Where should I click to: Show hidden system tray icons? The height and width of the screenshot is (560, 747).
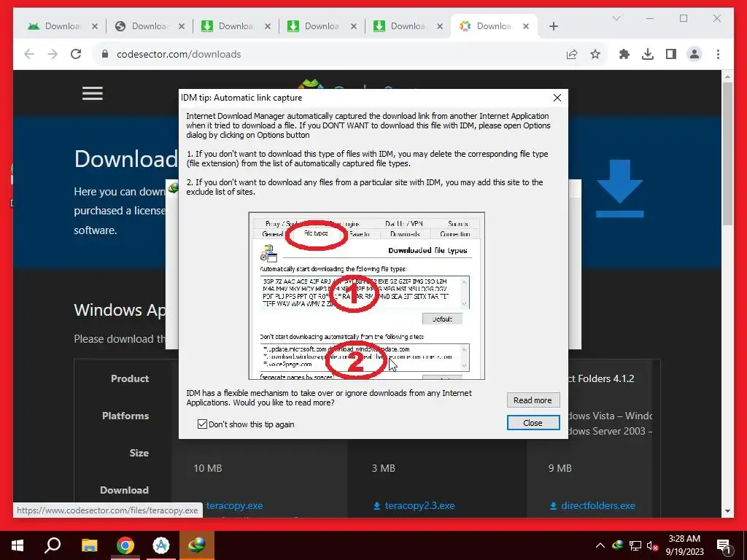click(x=600, y=545)
